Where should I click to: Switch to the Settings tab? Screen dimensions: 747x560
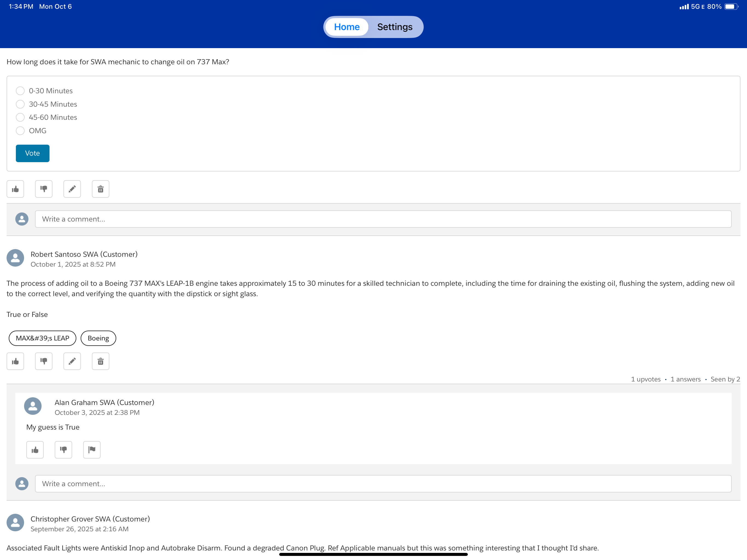[395, 27]
